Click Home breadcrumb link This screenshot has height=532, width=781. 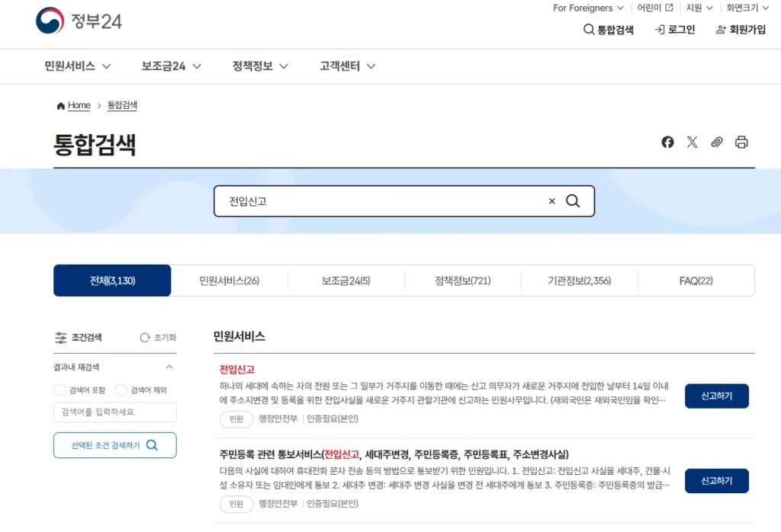79,105
